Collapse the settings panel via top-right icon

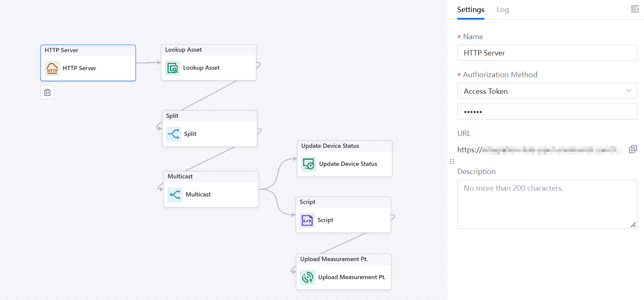(x=634, y=9)
